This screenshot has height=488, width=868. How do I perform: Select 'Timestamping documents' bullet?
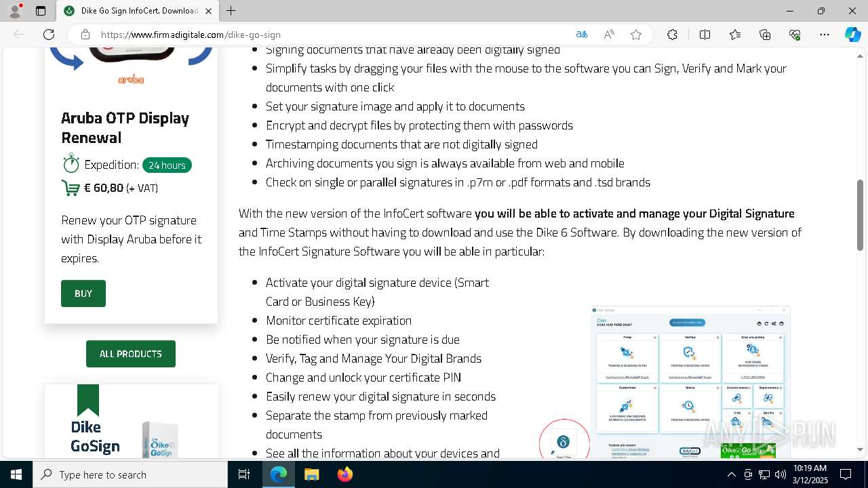tap(401, 144)
